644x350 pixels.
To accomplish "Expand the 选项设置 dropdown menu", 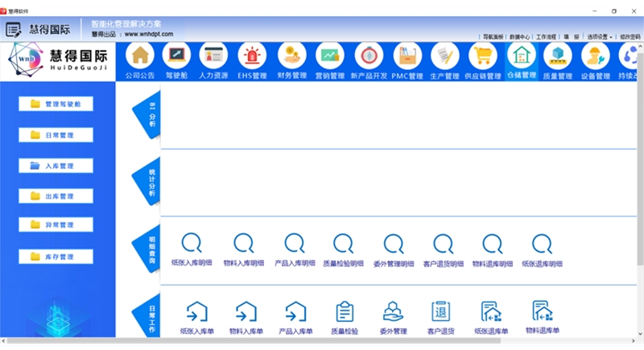I will [599, 37].
